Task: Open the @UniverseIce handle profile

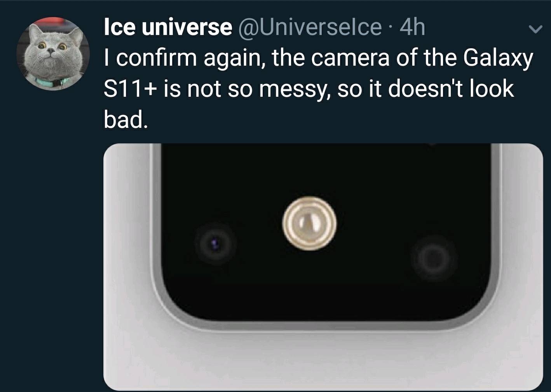Action: [309, 27]
